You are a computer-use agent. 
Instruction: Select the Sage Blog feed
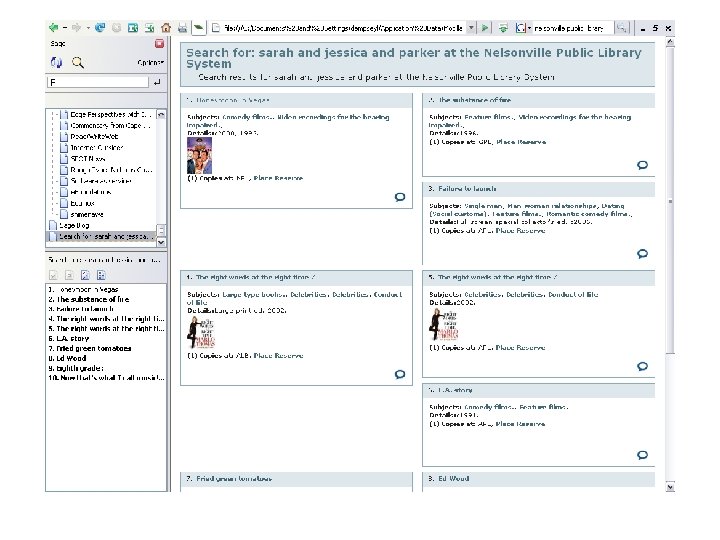click(74, 225)
